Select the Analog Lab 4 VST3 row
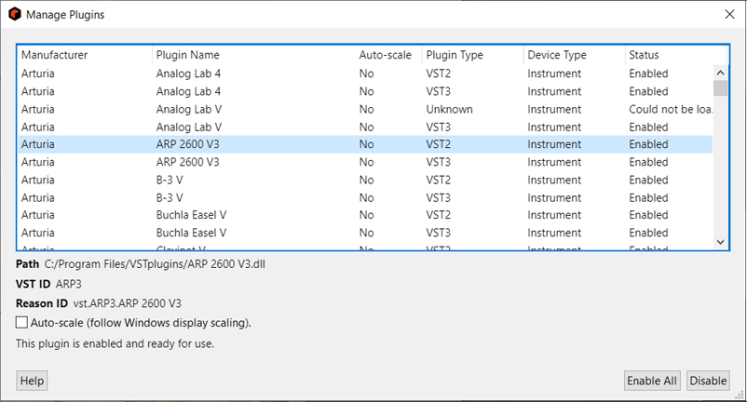 (365, 91)
